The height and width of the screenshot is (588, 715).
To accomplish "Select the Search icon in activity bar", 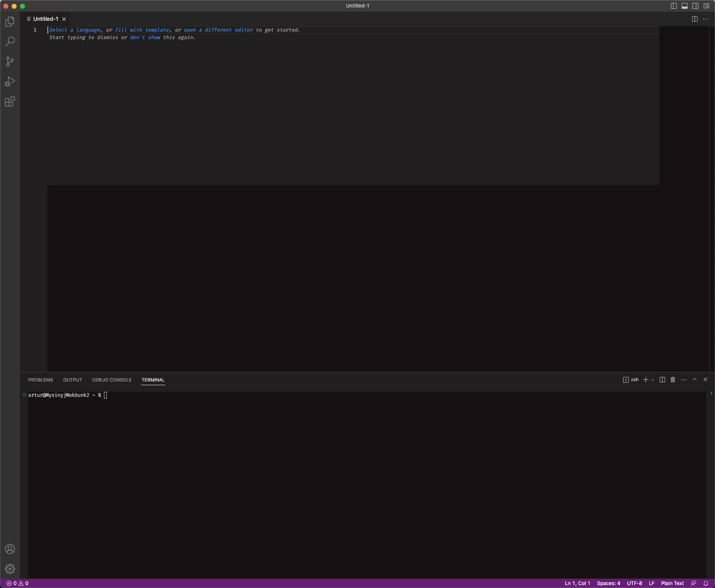I will coord(10,42).
